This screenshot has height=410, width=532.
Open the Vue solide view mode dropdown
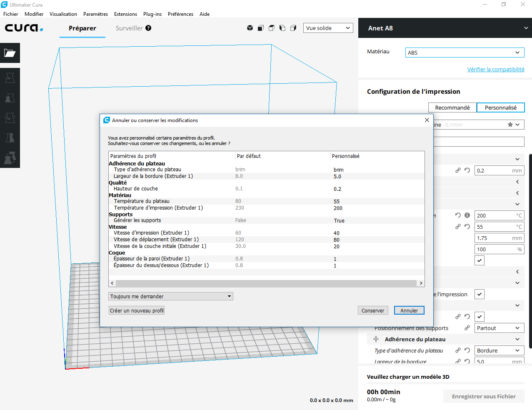[x=328, y=28]
